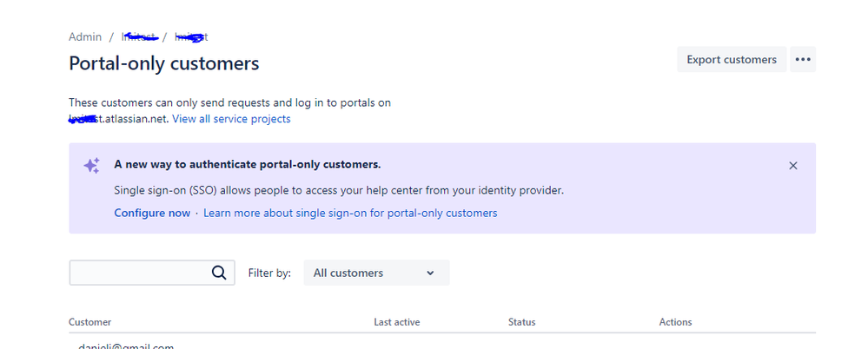Screen dimensions: 868x349
Task: Click the Actions column header
Action: pyautogui.click(x=675, y=322)
